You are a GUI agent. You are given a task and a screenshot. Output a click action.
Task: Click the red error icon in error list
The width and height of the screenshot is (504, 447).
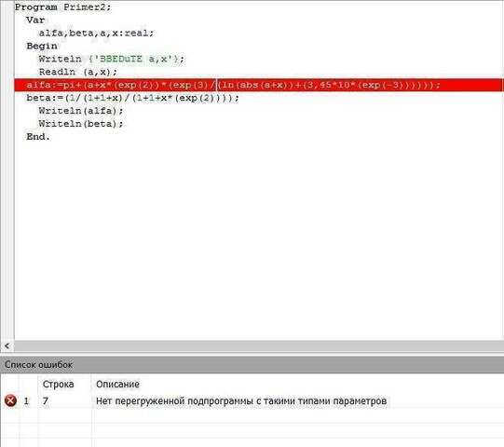pyautogui.click(x=10, y=400)
